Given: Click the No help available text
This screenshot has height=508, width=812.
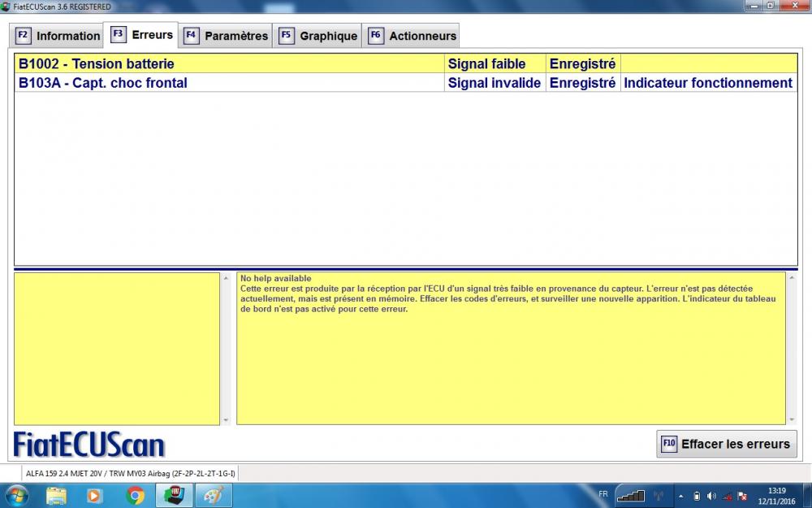Looking at the screenshot, I should 275,278.
